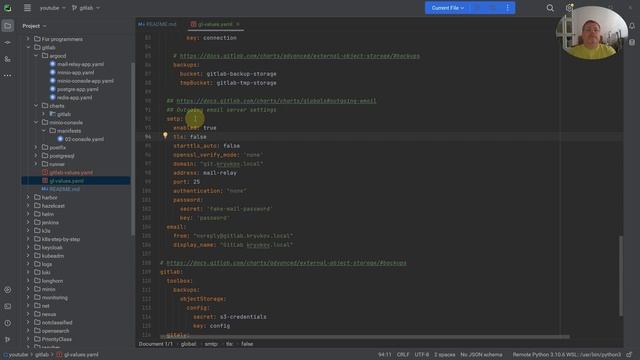Click the editor vertical scrollbar
This screenshot has height=360, width=640.
621,276
